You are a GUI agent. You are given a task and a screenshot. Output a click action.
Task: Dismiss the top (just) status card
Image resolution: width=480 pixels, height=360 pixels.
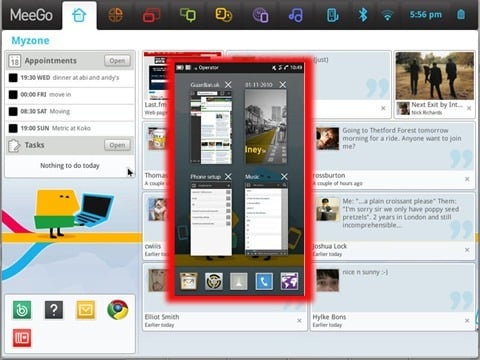pyautogui.click(x=383, y=108)
